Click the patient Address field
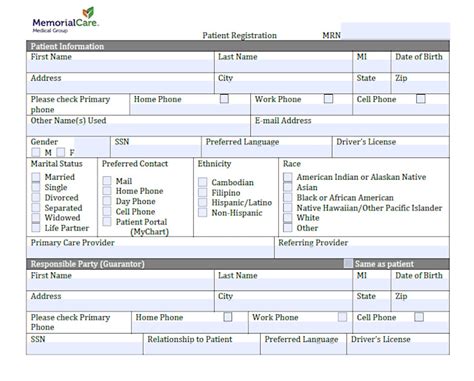The height and width of the screenshot is (381, 474). point(120,87)
